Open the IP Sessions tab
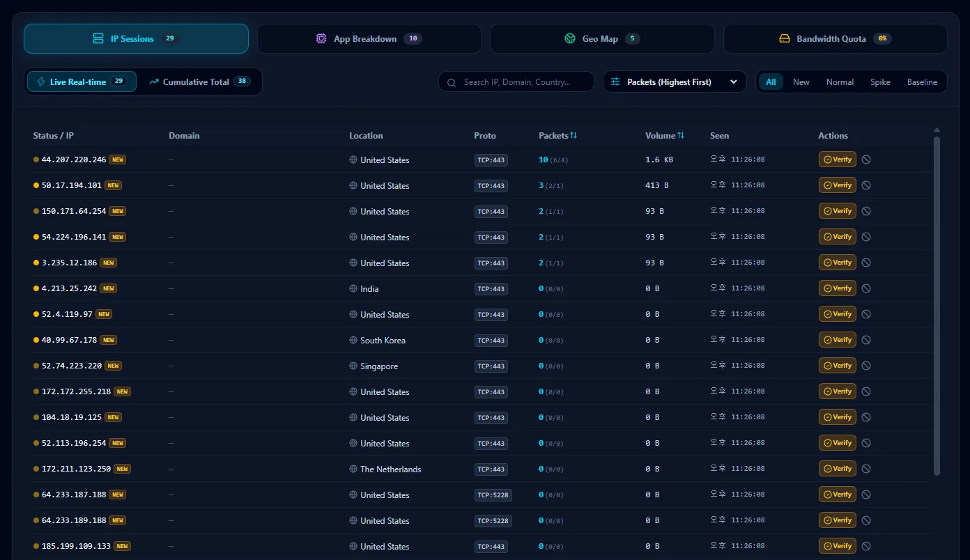 click(x=136, y=38)
